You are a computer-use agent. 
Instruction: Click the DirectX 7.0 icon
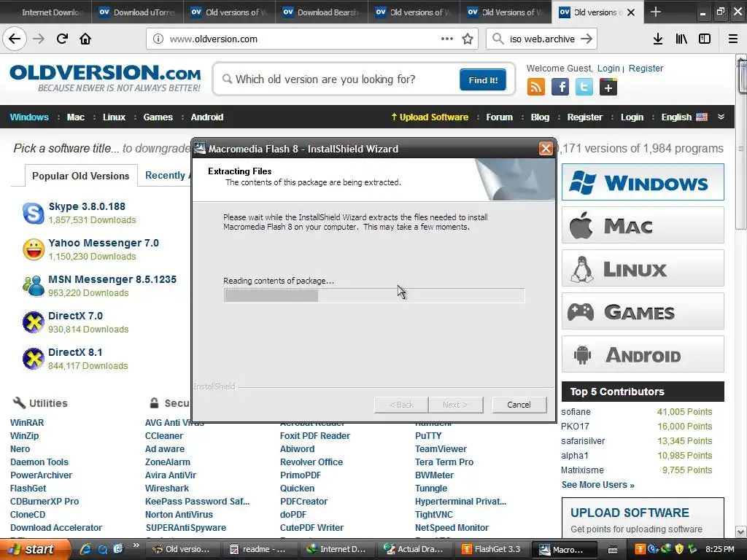[x=34, y=322]
